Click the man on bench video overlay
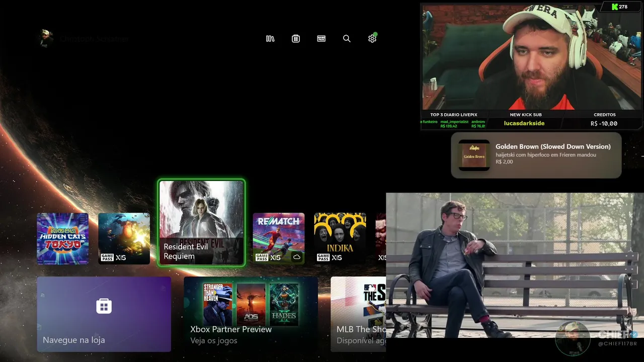 [x=515, y=265]
